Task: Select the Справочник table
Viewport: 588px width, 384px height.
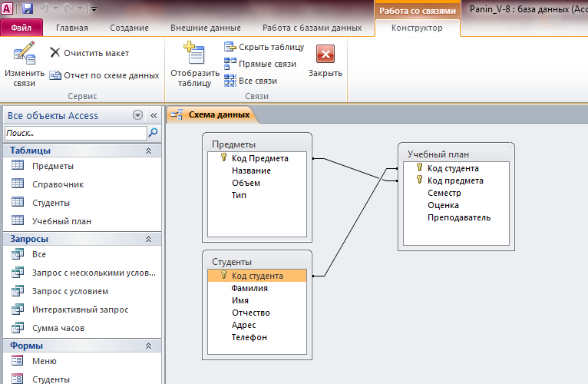Action: point(82,184)
